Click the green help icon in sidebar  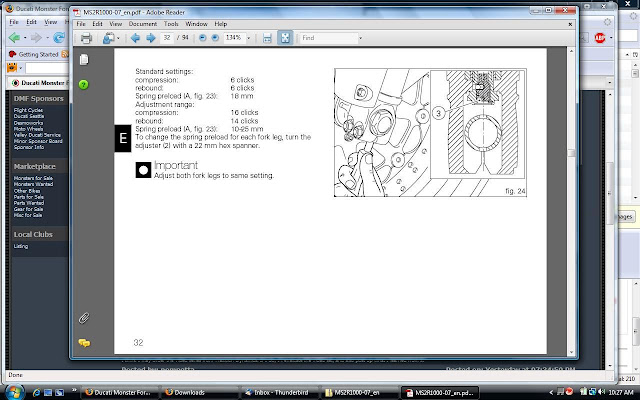pos(85,84)
